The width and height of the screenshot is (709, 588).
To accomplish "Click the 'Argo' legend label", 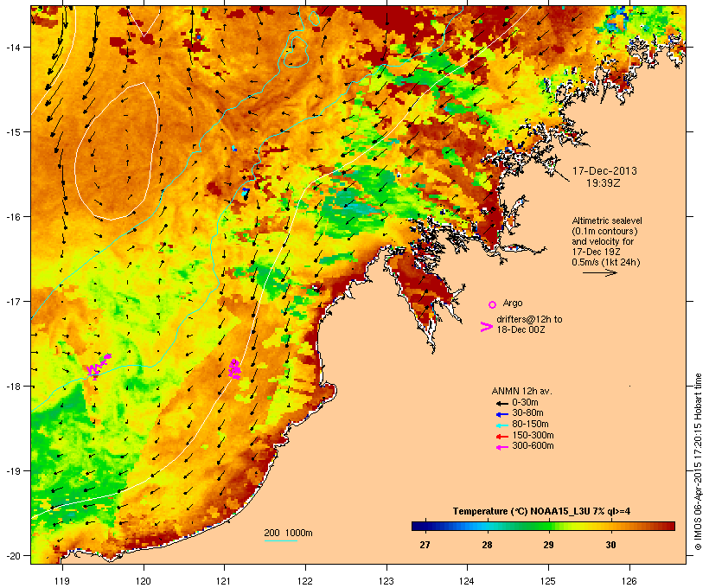I will pyautogui.click(x=513, y=303).
